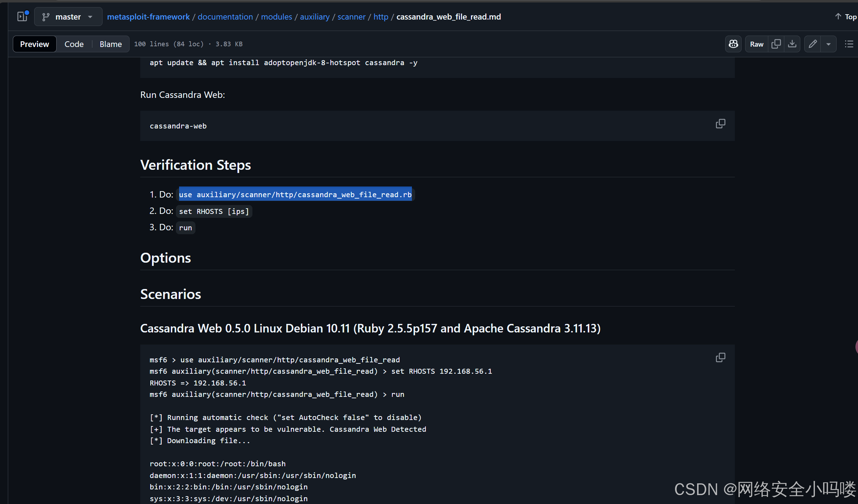Switch to the Code tab
Image resolution: width=858 pixels, height=504 pixels.
(x=74, y=44)
